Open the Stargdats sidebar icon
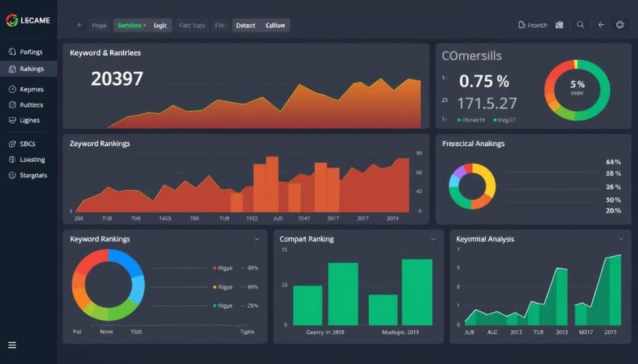638x364 pixels. (x=12, y=175)
